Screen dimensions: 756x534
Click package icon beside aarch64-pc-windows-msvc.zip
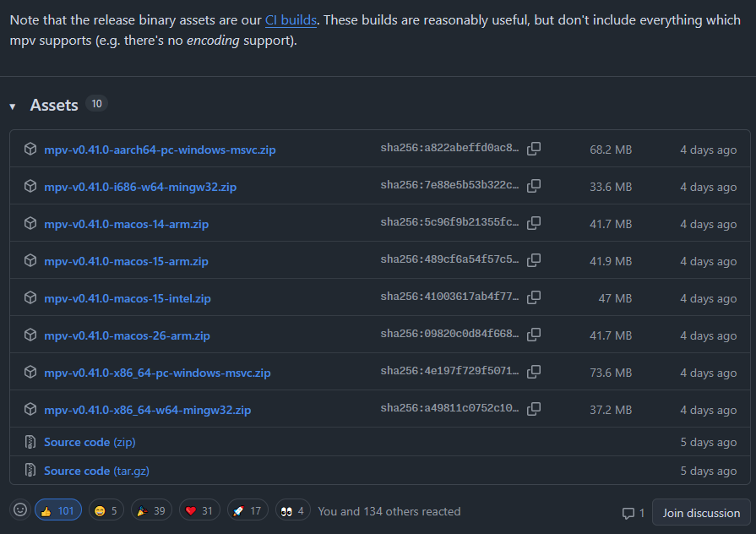[30, 149]
